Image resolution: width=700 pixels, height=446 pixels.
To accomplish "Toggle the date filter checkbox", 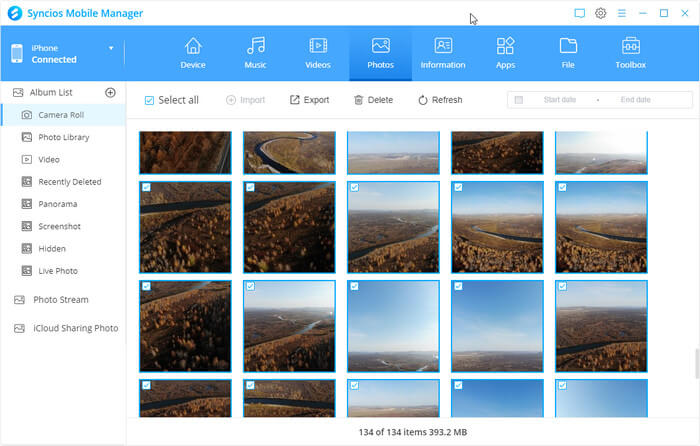I will [x=518, y=100].
